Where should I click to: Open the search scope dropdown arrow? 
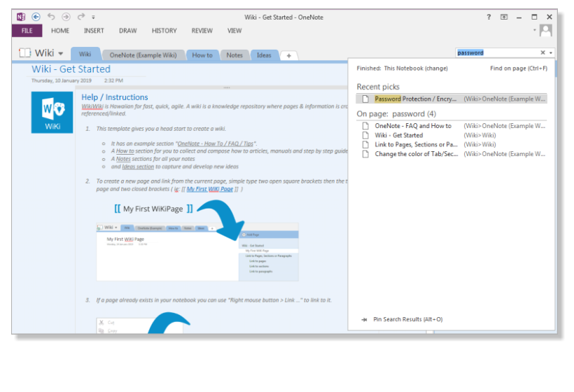click(551, 53)
